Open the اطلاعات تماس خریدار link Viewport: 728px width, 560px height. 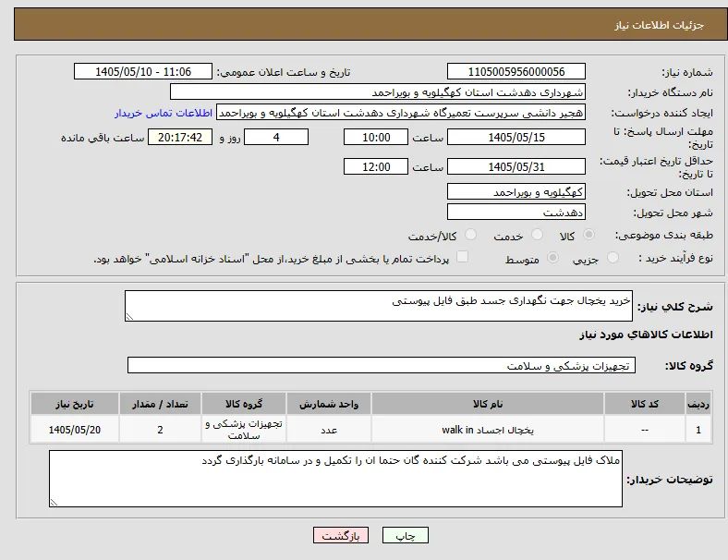(164, 113)
